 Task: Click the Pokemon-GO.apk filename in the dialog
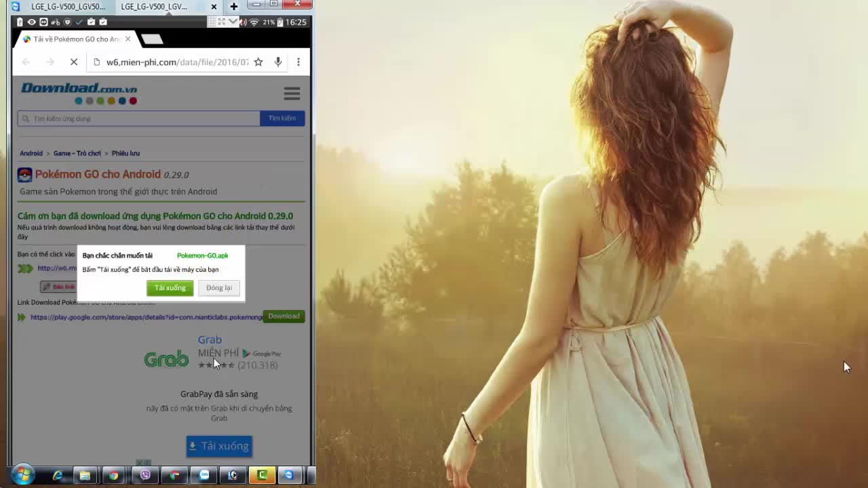[203, 256]
